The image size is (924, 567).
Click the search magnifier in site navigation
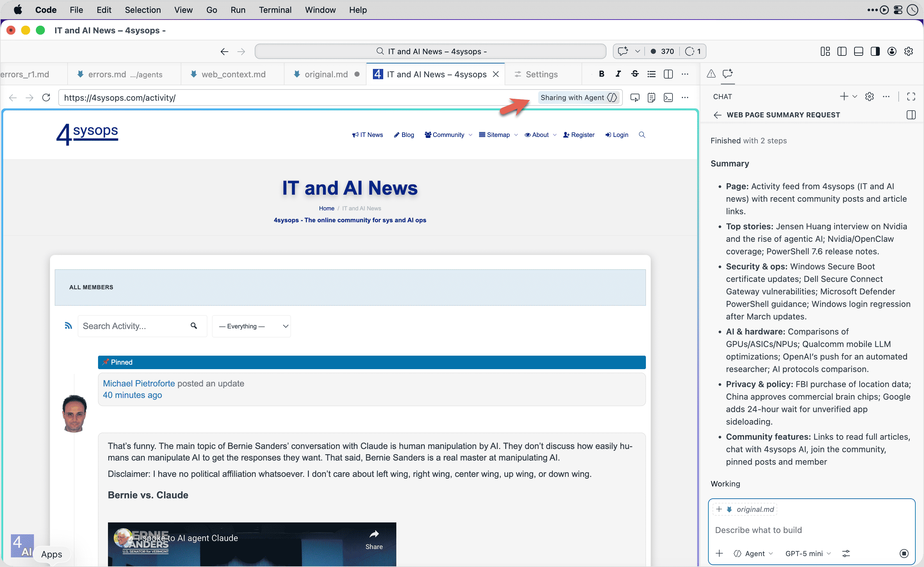point(642,135)
